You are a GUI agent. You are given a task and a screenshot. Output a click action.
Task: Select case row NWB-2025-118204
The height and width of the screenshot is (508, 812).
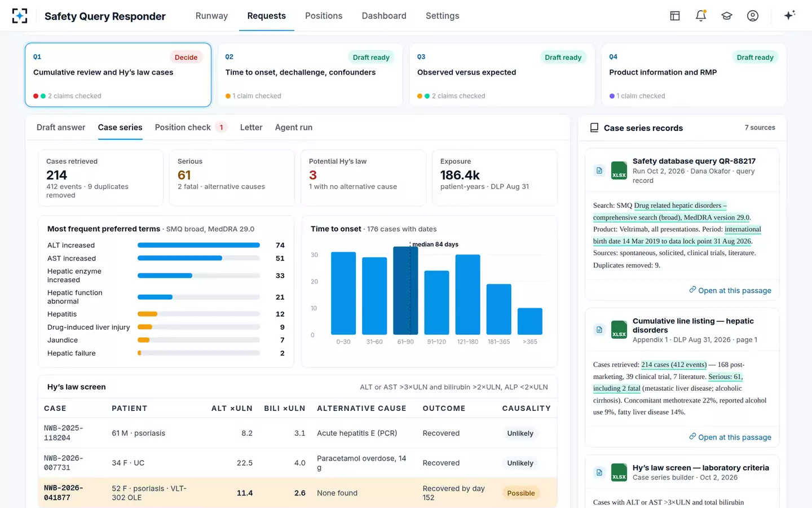(298, 433)
